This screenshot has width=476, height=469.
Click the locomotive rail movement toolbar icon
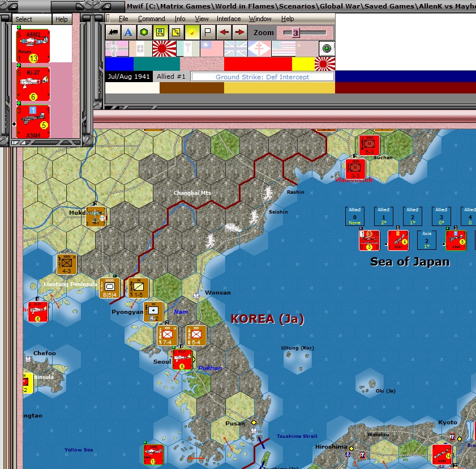(x=113, y=32)
